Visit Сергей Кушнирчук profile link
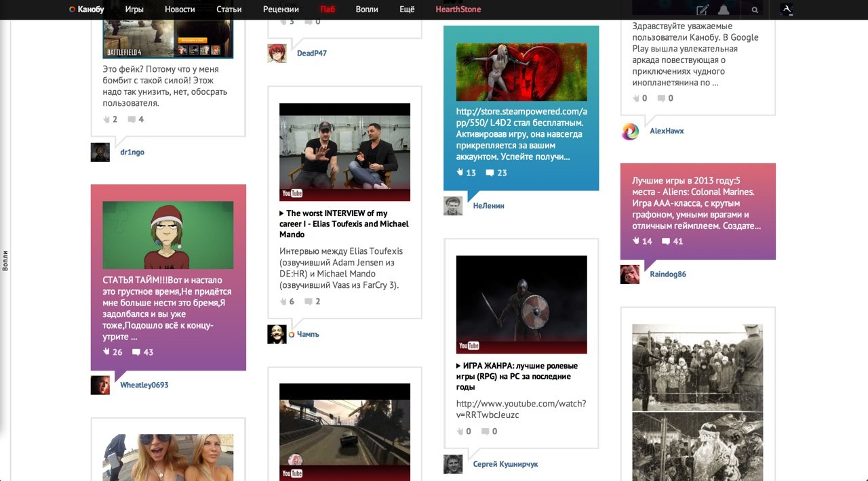Image resolution: width=868 pixels, height=481 pixels. (x=506, y=464)
